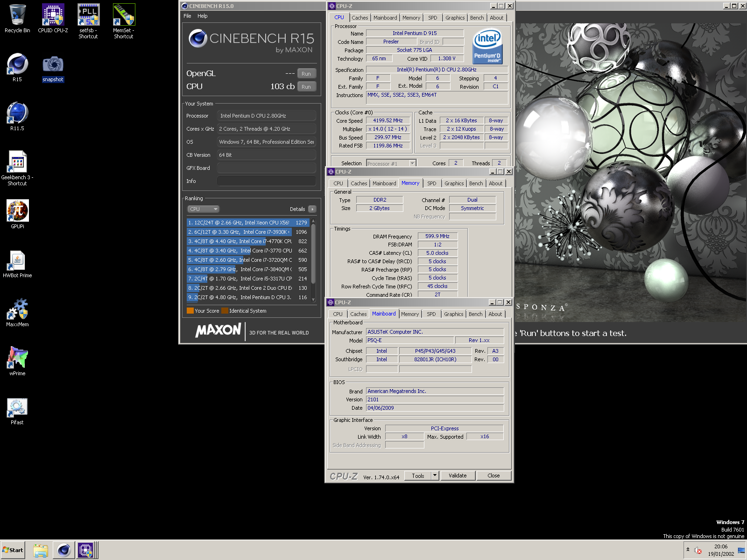This screenshot has height=560, width=747.
Task: Activate the Cinebench taskbar button
Action: (x=63, y=550)
